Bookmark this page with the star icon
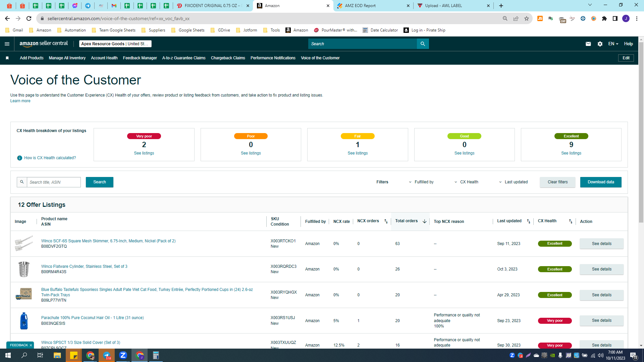Screen dimensions: 644x362 tap(527, 18)
